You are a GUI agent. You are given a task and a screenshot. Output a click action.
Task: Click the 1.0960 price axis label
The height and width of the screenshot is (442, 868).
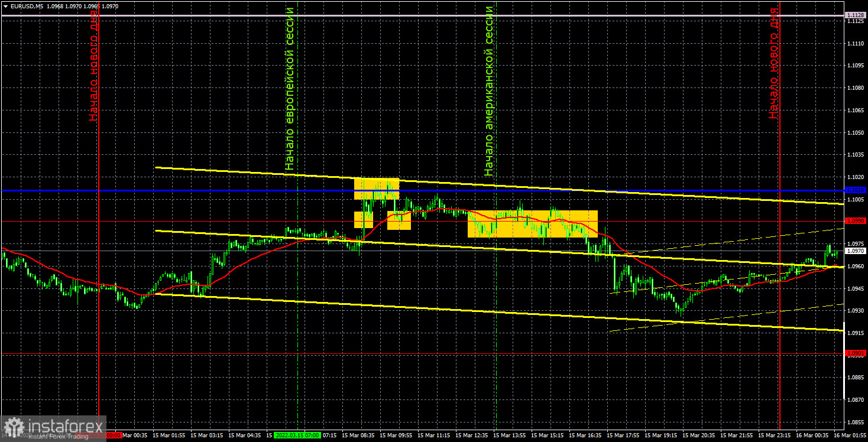856,266
